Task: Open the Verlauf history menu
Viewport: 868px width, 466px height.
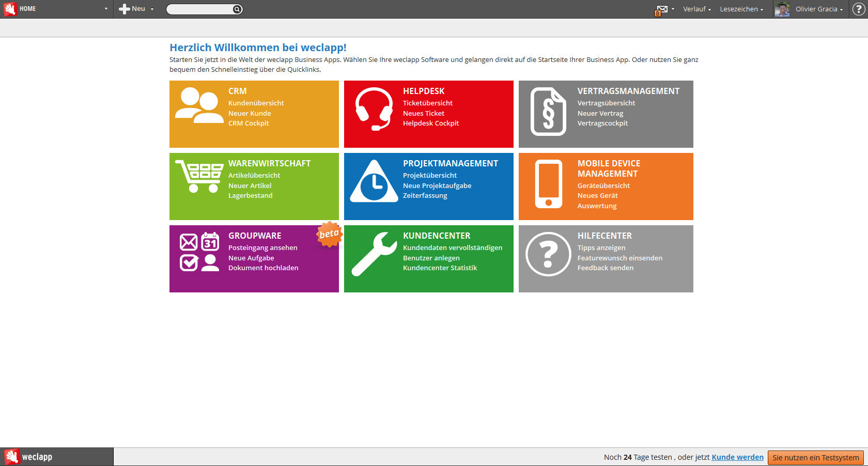Action: 696,9
